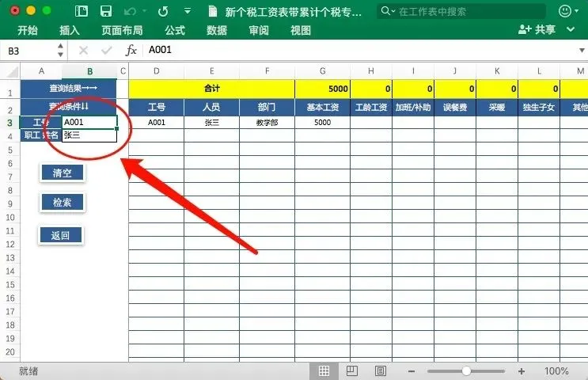588x380 pixels.
Task: Expand the formula bar arrow
Action: click(582, 50)
